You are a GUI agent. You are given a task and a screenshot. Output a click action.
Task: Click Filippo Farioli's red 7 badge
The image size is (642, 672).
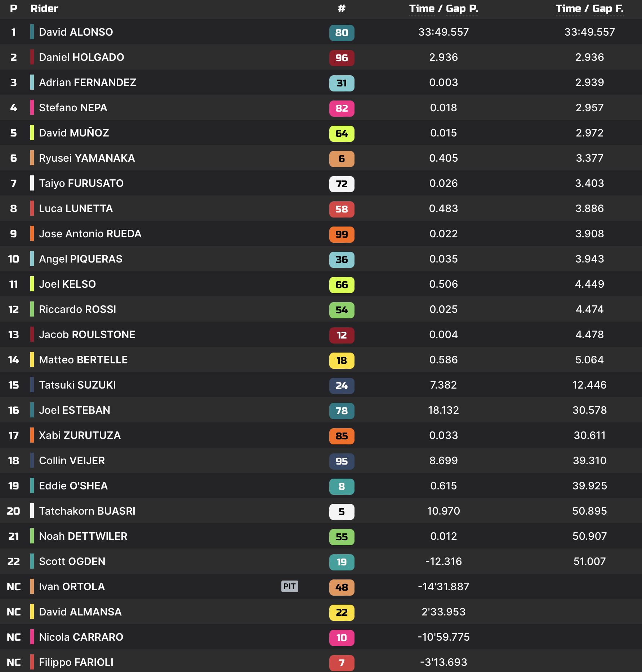pos(342,663)
